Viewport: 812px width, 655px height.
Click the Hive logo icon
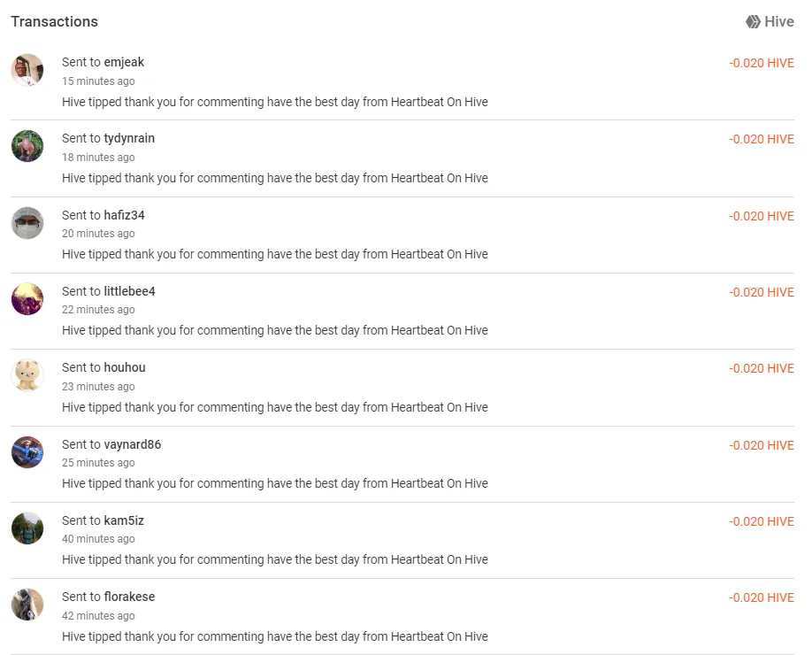(x=753, y=22)
